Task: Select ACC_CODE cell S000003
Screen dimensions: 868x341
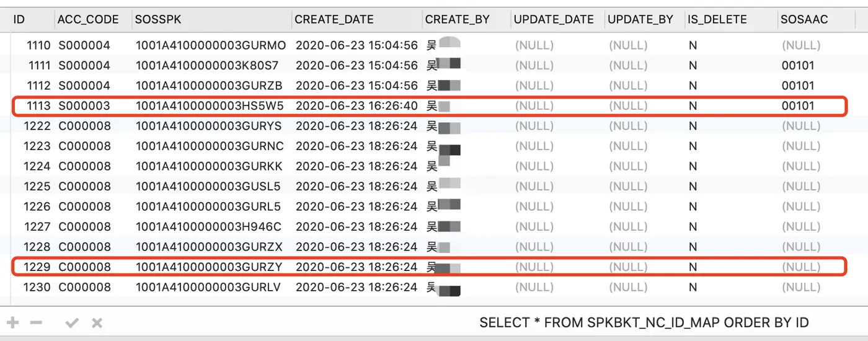Action: click(84, 106)
